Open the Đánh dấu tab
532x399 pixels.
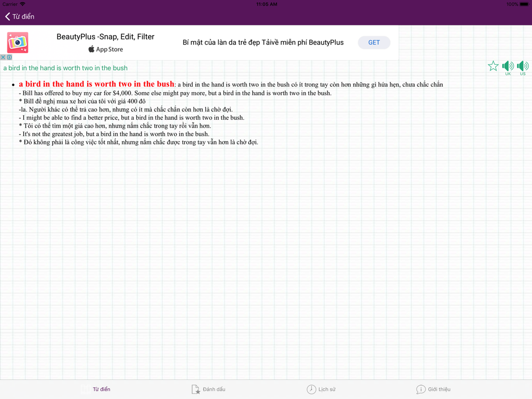pyautogui.click(x=209, y=389)
